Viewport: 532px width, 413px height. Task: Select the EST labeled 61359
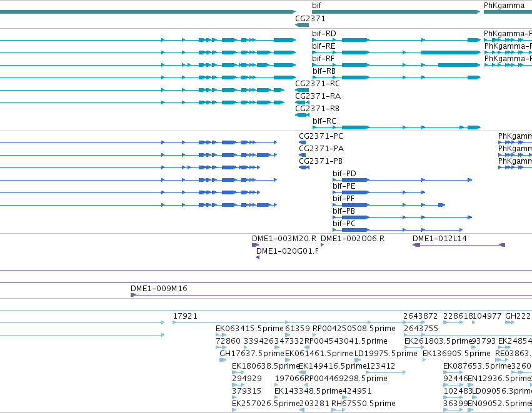pyautogui.click(x=298, y=329)
